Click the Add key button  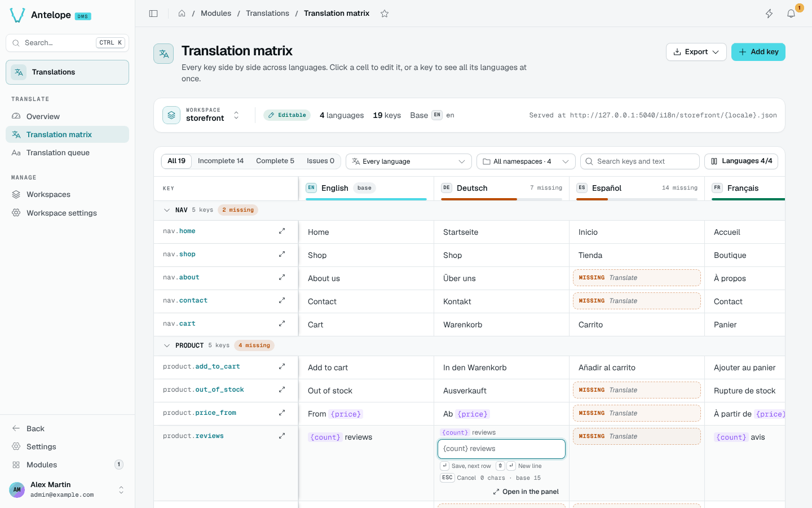click(x=758, y=52)
